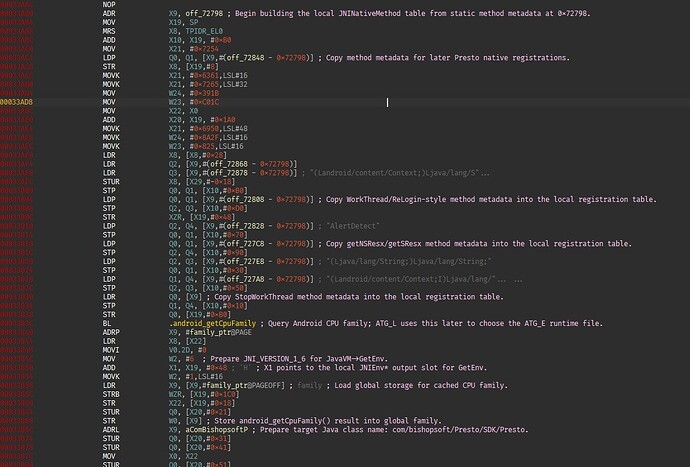Image resolution: width=690 pixels, height=467 pixels.
Task: Jump to the .android_getCpuFamily function
Action: [x=213, y=323]
